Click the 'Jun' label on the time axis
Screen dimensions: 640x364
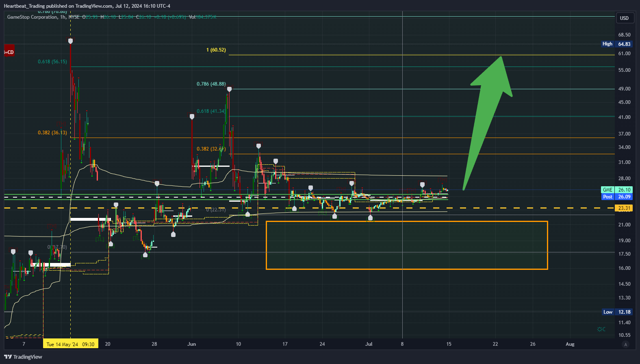pyautogui.click(x=192, y=344)
